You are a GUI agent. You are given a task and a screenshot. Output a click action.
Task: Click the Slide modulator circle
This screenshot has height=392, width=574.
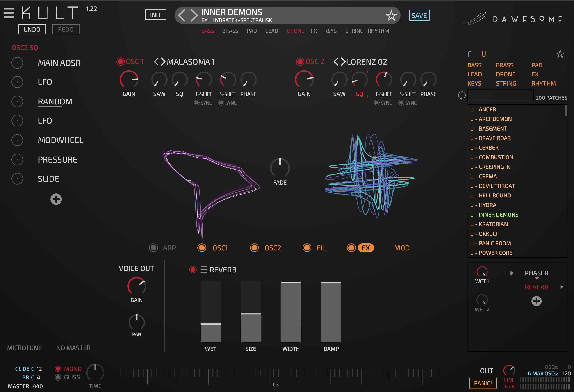17,179
